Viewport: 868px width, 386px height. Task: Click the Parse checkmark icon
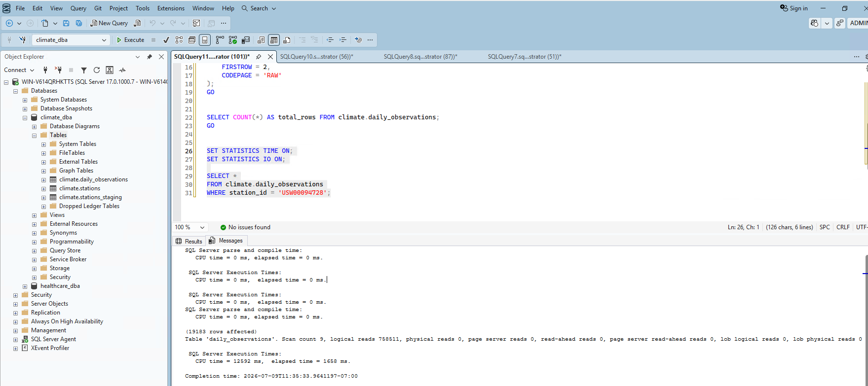pyautogui.click(x=166, y=40)
